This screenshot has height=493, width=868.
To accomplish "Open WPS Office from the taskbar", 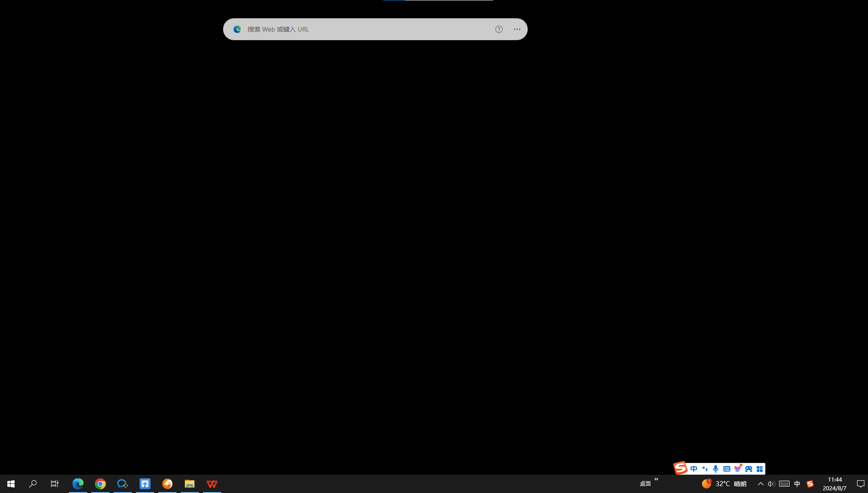I will pos(212,484).
